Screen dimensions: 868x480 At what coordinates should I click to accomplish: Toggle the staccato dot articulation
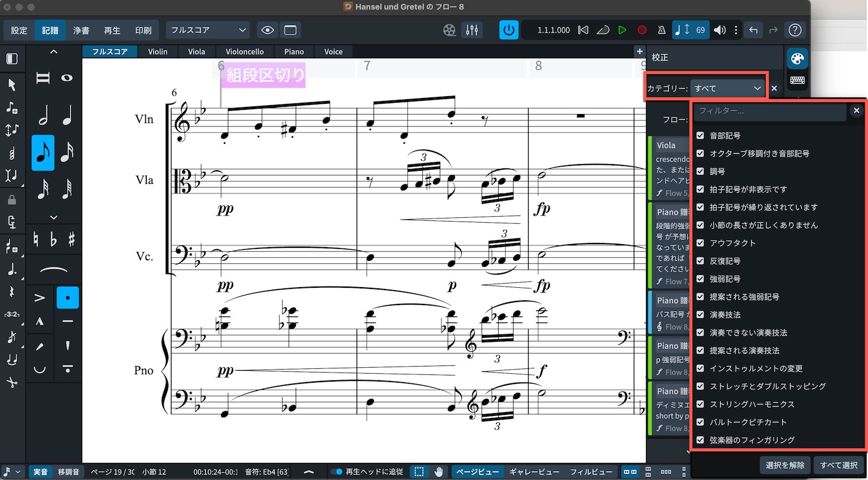pos(68,297)
